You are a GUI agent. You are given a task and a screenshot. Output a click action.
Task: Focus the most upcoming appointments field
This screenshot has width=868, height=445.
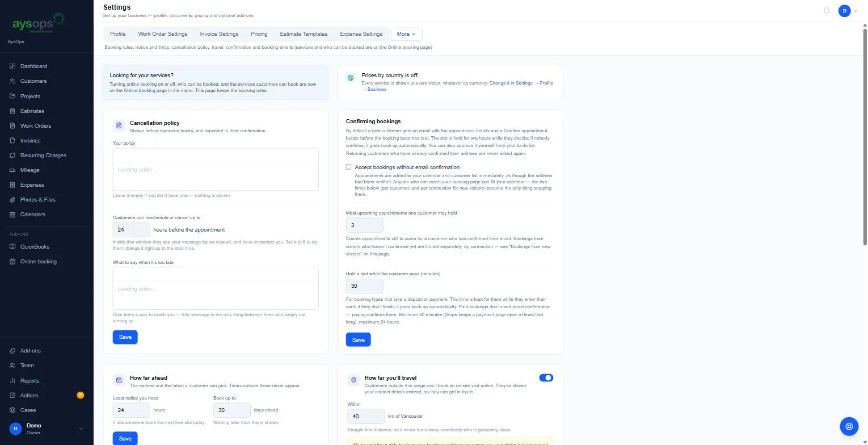pyautogui.click(x=365, y=225)
